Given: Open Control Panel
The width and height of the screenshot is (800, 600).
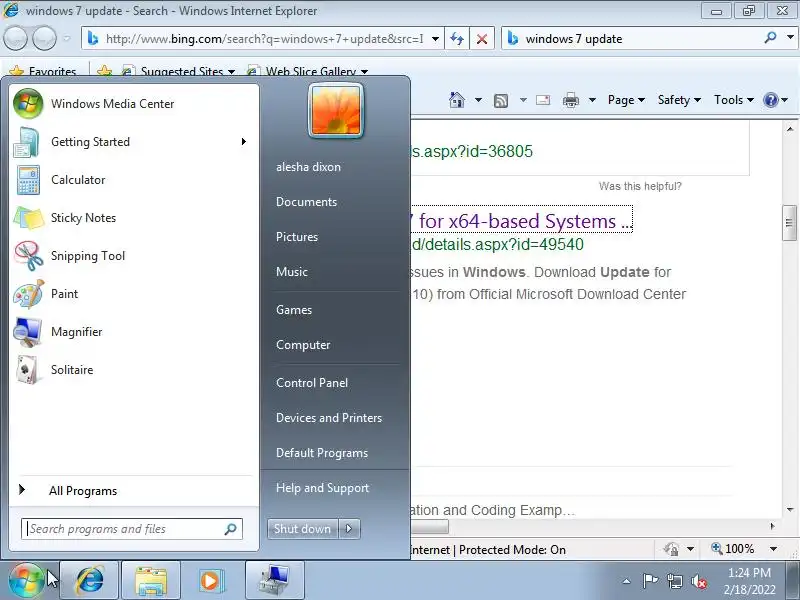Looking at the screenshot, I should point(312,383).
